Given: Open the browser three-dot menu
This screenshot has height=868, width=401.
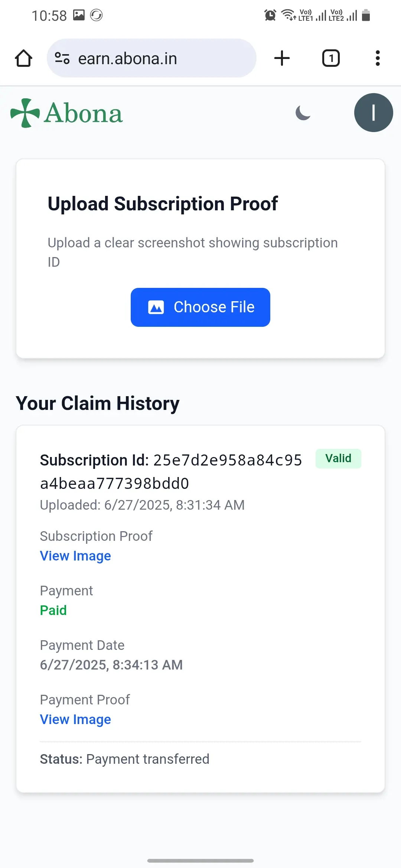Looking at the screenshot, I should (x=378, y=58).
